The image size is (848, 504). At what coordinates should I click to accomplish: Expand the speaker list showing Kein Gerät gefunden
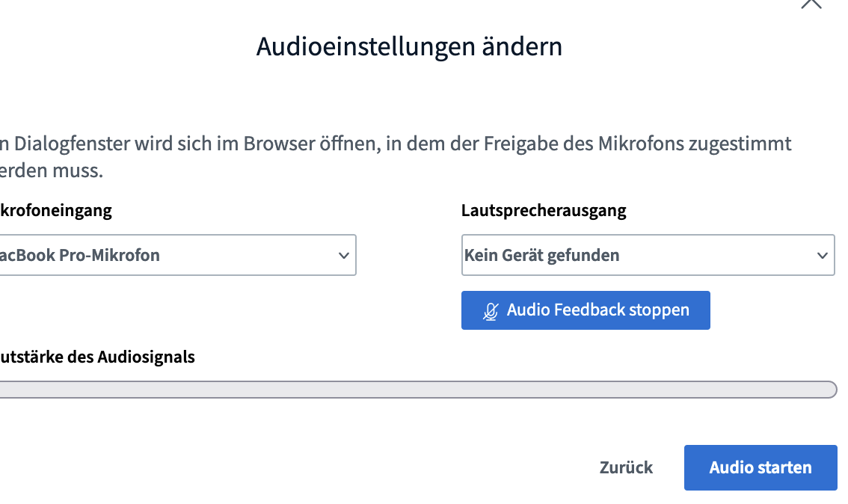tap(648, 255)
